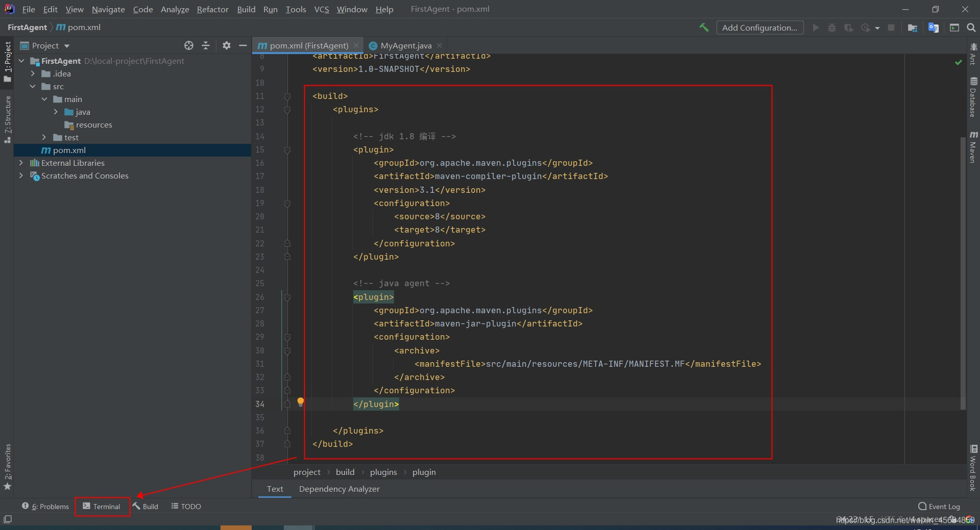Expand External Libraries node
980x530 pixels.
pos(21,163)
